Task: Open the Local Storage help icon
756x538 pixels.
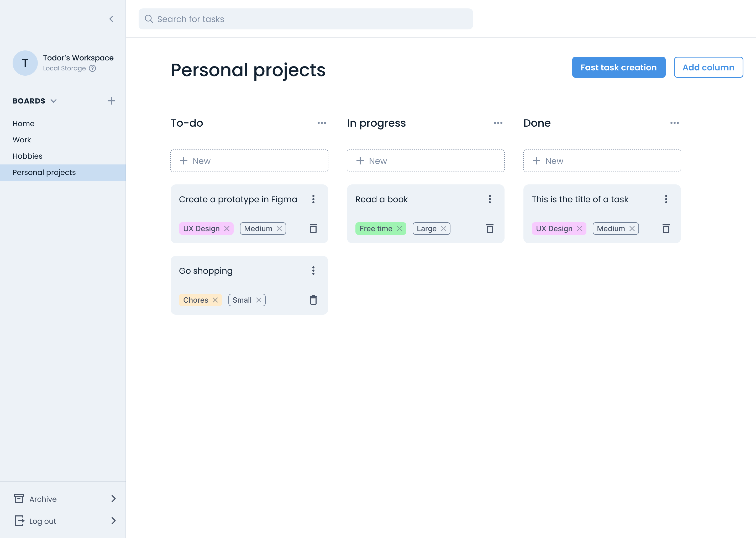Action: click(93, 68)
